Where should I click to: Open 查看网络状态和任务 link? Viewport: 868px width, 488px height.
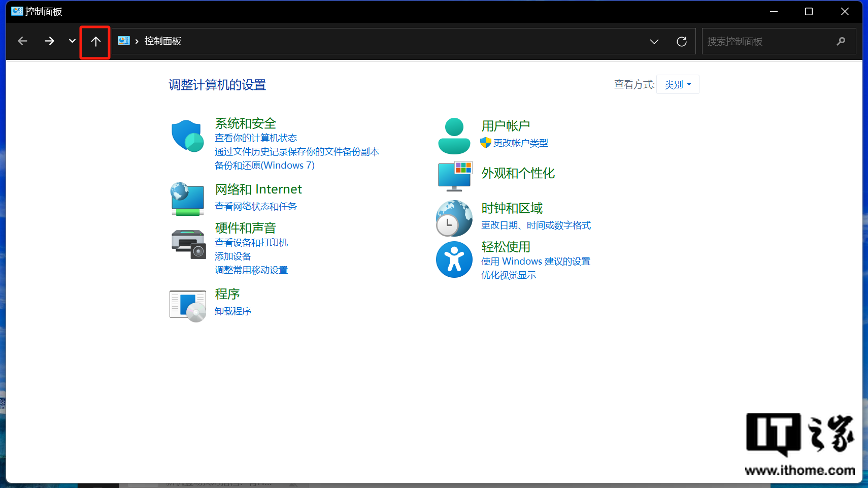tap(256, 207)
